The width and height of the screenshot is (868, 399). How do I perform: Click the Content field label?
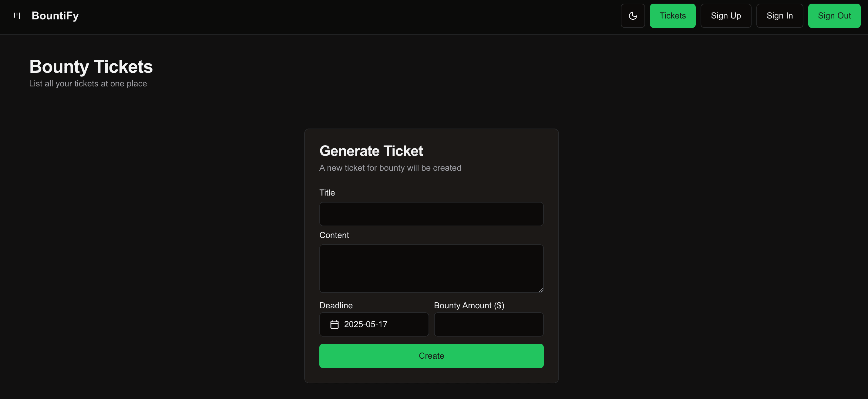point(334,235)
